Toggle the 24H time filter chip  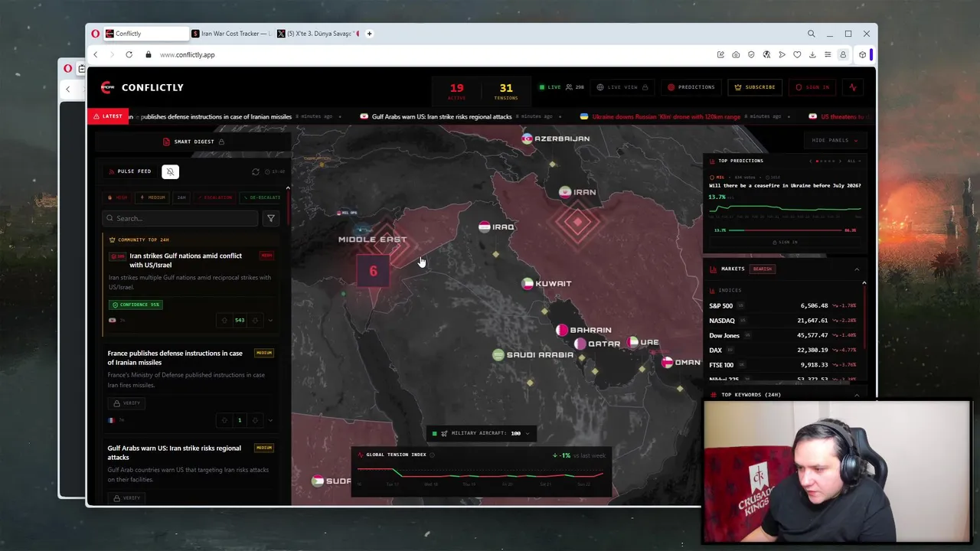pyautogui.click(x=181, y=197)
